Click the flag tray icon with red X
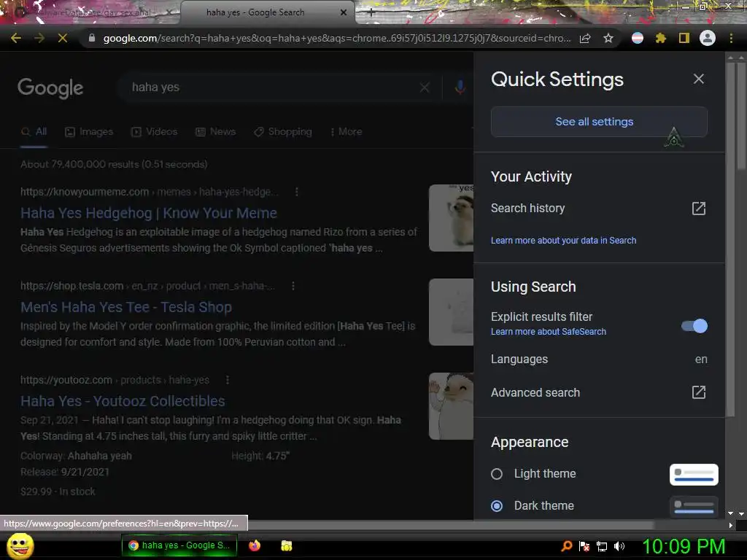This screenshot has height=560, width=747. point(584,546)
